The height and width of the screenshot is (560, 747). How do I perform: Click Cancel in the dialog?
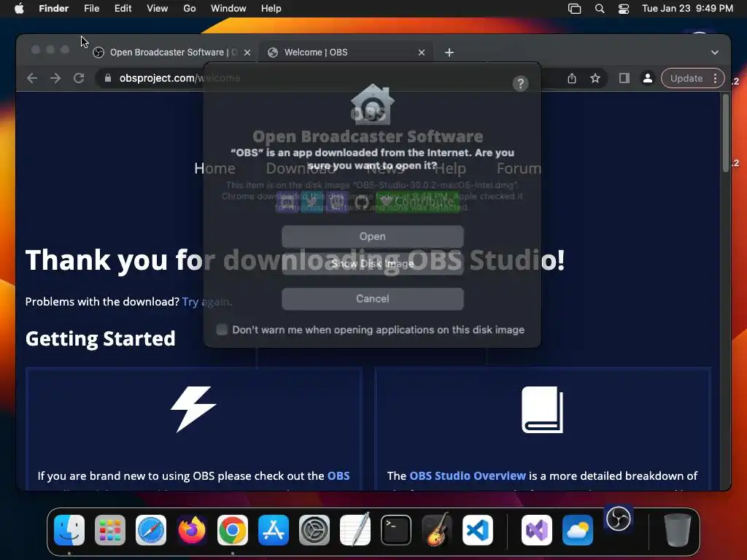(373, 298)
